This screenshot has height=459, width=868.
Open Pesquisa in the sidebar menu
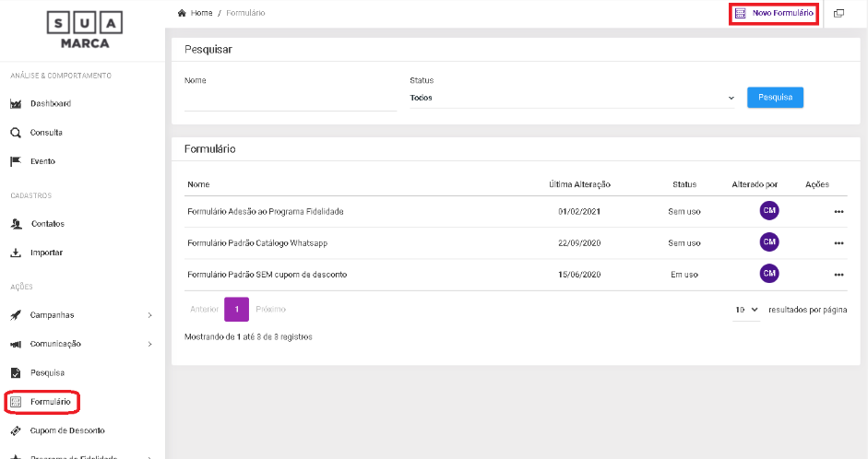click(x=47, y=373)
